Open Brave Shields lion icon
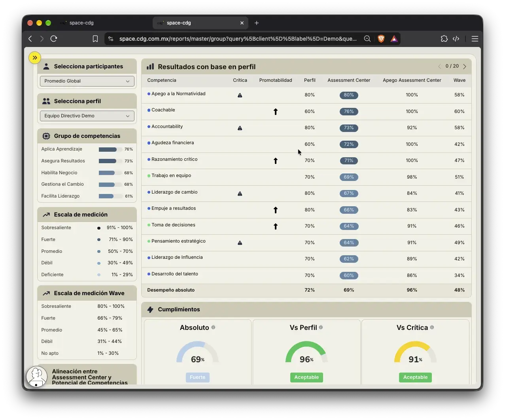Image resolution: width=505 pixels, height=420 pixels. click(381, 39)
